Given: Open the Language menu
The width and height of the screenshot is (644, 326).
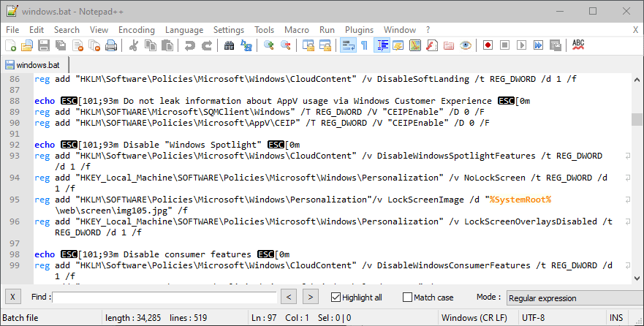Looking at the screenshot, I should (184, 30).
